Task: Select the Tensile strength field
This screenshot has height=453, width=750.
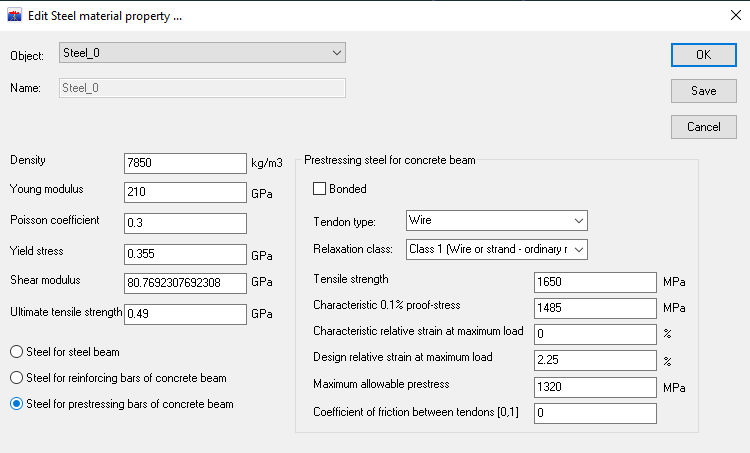Action: pyautogui.click(x=595, y=282)
